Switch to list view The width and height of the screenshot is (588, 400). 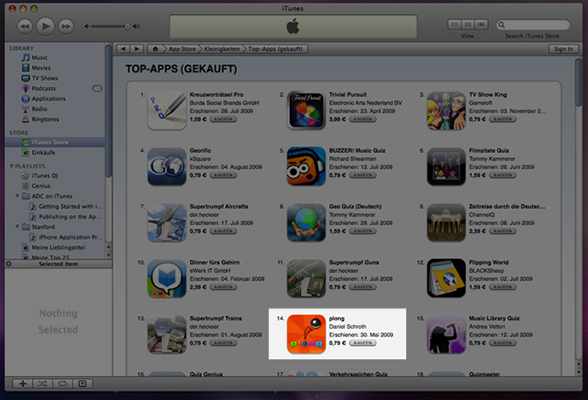tap(454, 25)
